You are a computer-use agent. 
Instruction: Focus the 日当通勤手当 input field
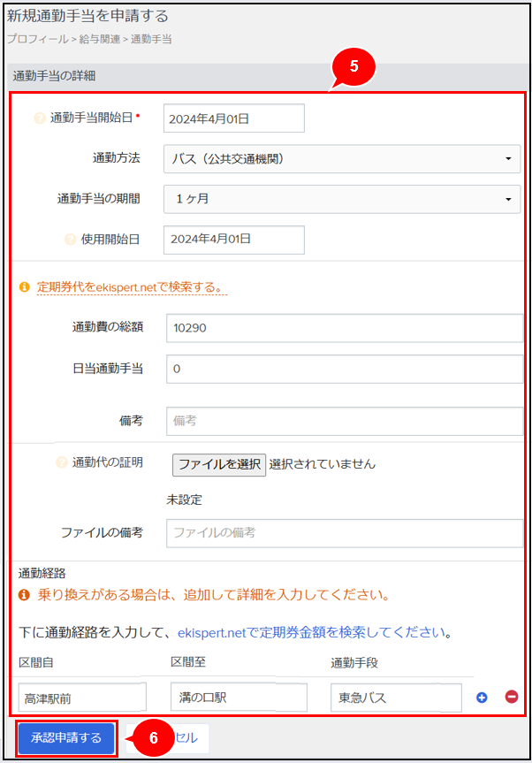344,369
